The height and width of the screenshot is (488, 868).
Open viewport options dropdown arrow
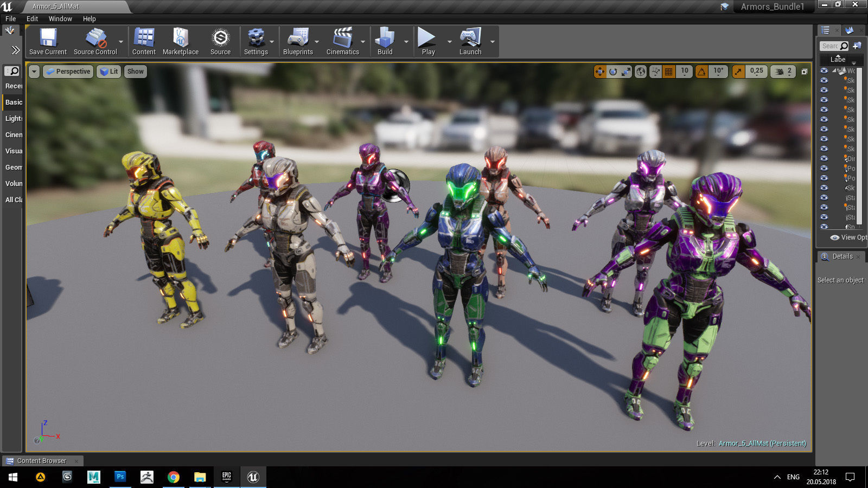[34, 72]
